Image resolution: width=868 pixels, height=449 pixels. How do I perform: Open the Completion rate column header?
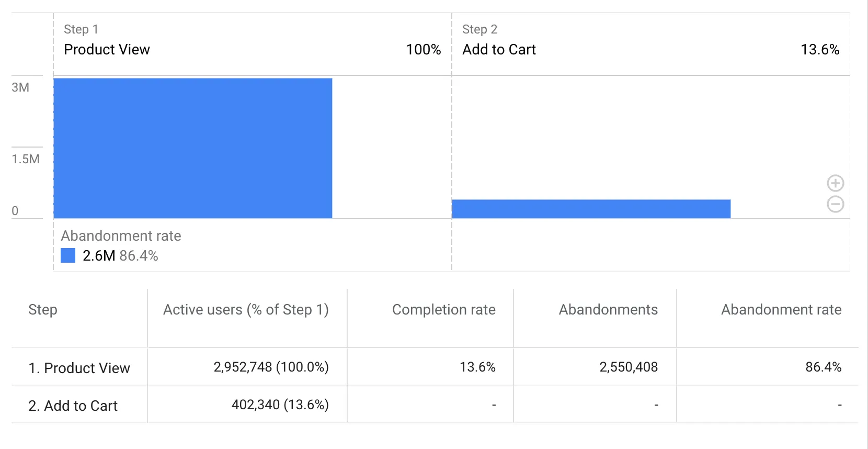pyautogui.click(x=443, y=310)
